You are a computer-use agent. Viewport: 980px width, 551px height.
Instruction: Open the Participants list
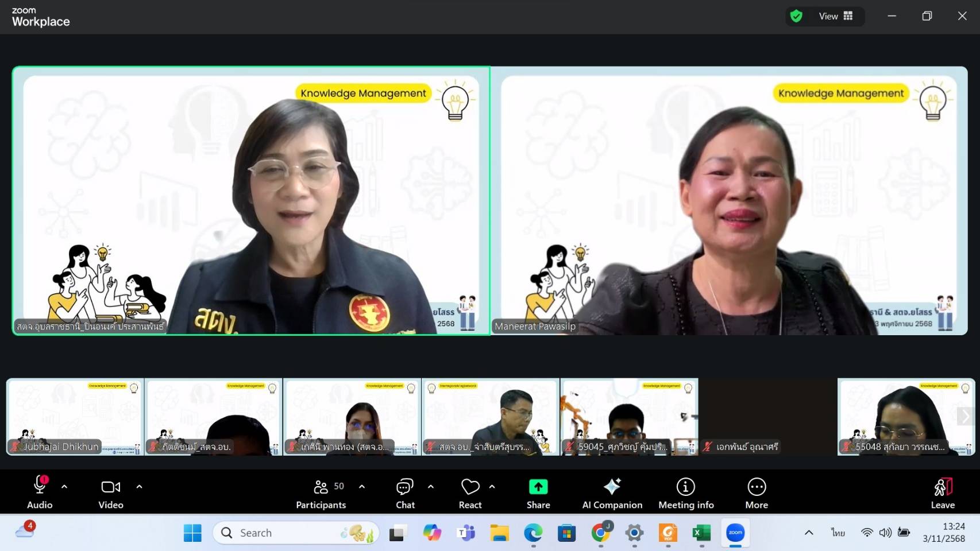pos(321,494)
